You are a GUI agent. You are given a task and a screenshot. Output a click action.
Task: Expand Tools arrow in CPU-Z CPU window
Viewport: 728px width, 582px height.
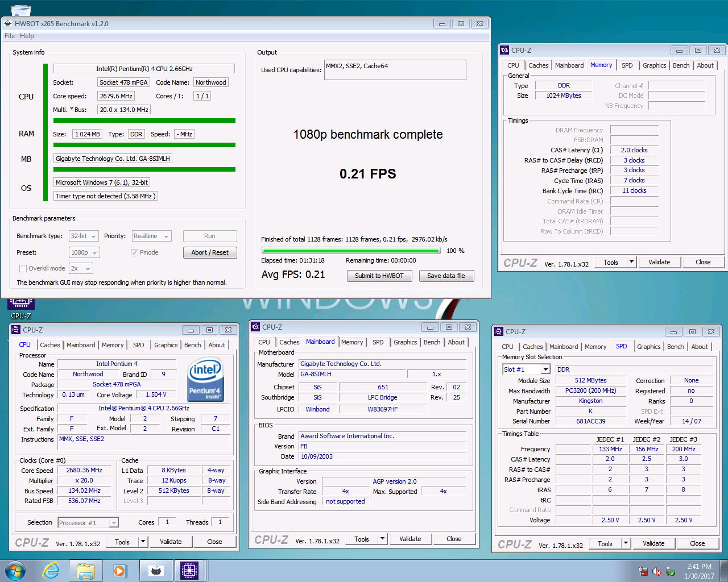(x=143, y=542)
